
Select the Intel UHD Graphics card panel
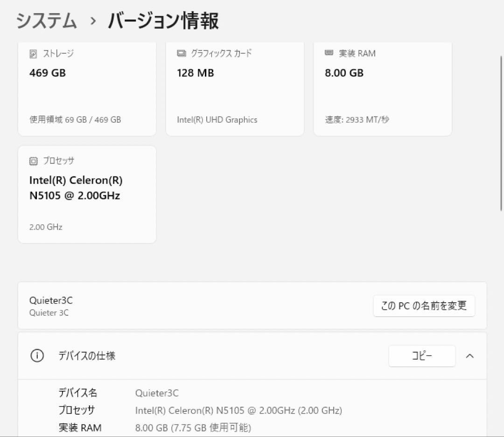(x=235, y=89)
